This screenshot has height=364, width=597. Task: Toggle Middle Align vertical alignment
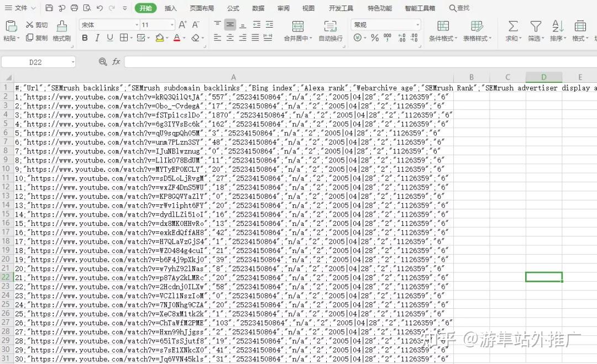click(230, 25)
